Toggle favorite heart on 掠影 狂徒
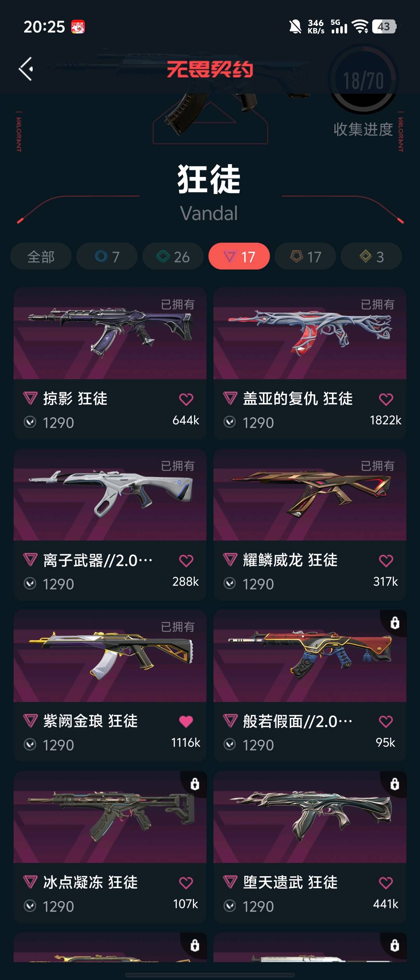420x980 pixels. [x=186, y=399]
